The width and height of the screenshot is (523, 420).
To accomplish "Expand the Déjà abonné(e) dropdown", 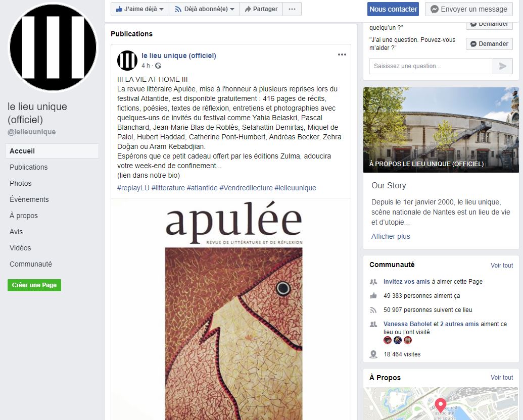I will [x=205, y=9].
